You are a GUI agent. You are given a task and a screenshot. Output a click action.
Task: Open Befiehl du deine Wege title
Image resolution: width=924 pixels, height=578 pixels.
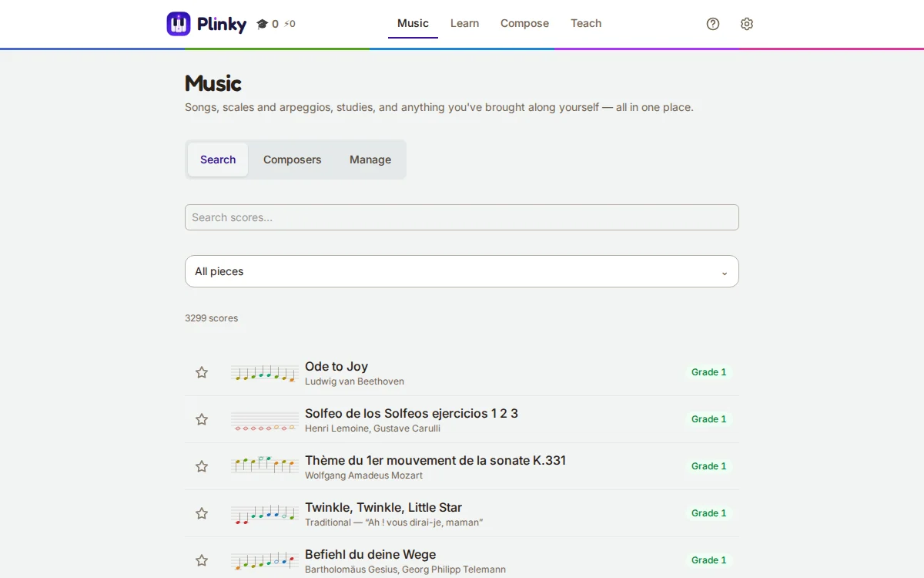[370, 554]
